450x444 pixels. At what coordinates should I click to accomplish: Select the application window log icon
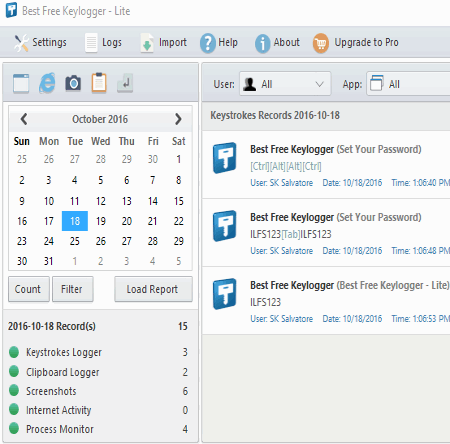pos(21,83)
